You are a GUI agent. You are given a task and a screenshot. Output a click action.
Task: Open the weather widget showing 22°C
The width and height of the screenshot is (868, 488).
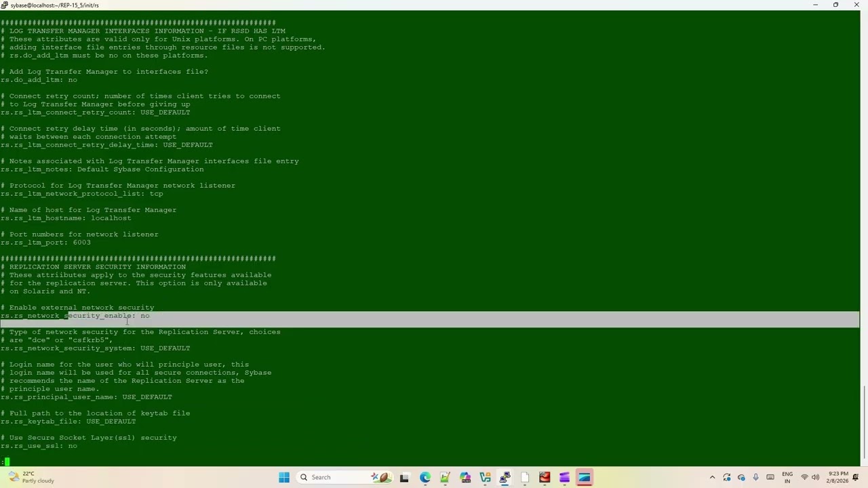[x=31, y=477]
